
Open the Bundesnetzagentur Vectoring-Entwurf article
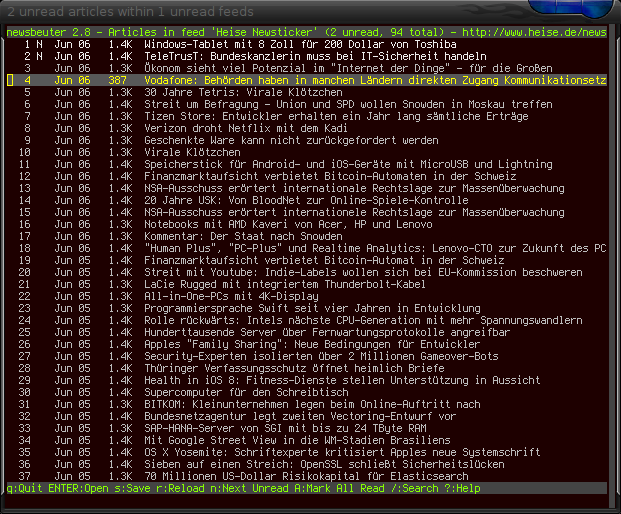[x=307, y=416]
